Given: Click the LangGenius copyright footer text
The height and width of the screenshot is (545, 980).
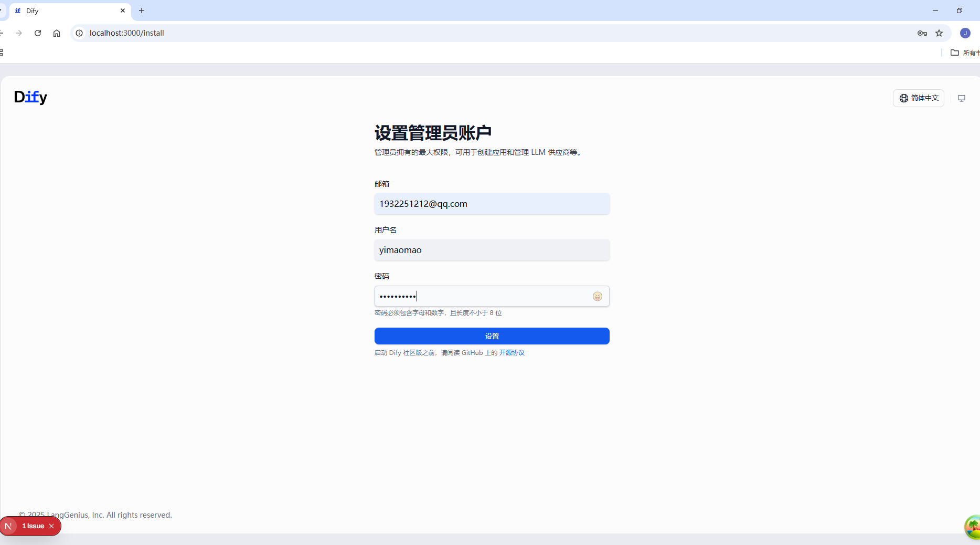Looking at the screenshot, I should (x=95, y=515).
